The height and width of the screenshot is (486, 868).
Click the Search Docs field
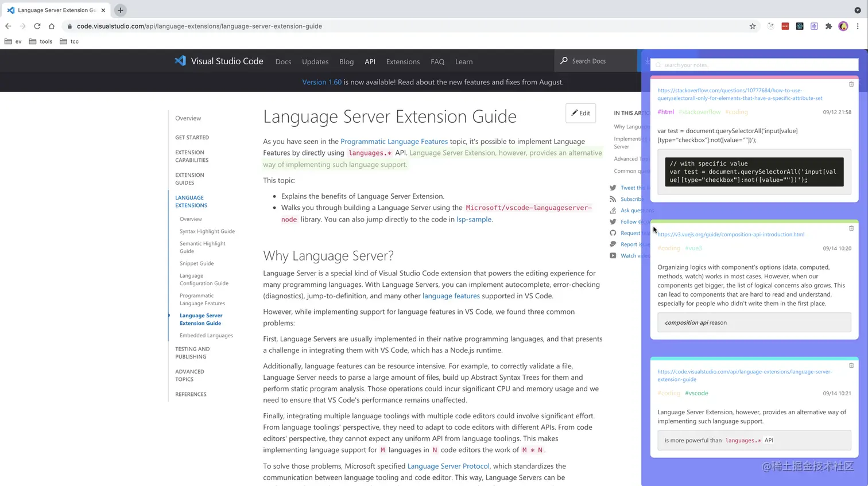[596, 61]
